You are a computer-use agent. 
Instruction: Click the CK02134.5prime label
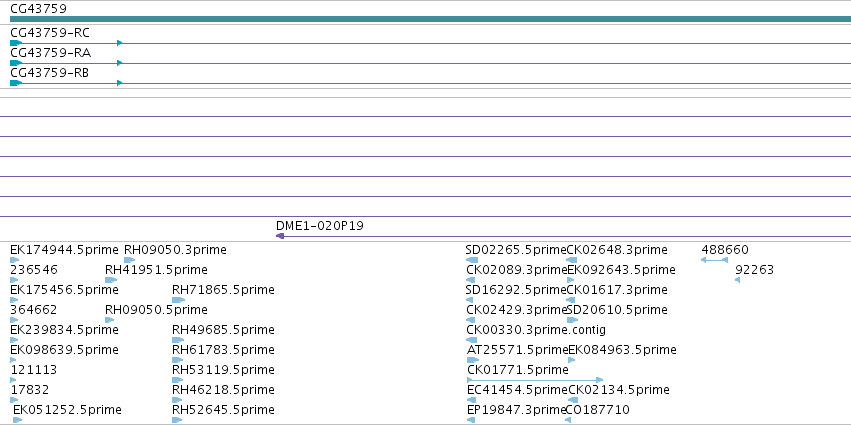619,390
